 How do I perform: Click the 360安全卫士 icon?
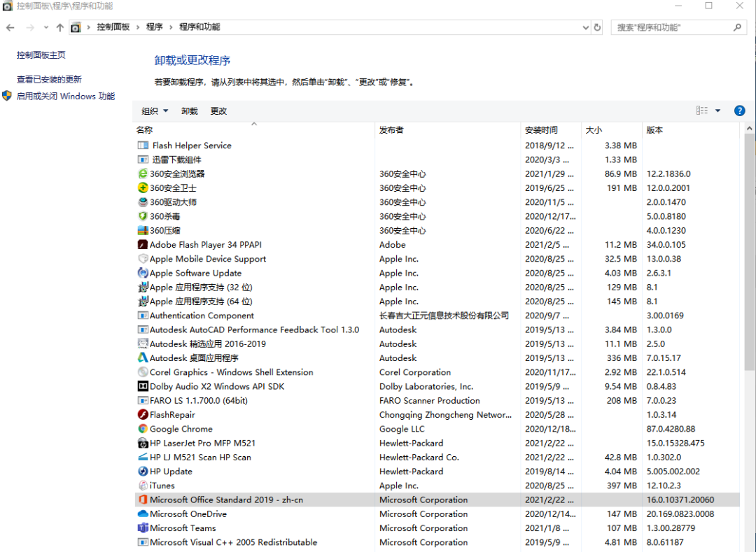[x=143, y=188]
